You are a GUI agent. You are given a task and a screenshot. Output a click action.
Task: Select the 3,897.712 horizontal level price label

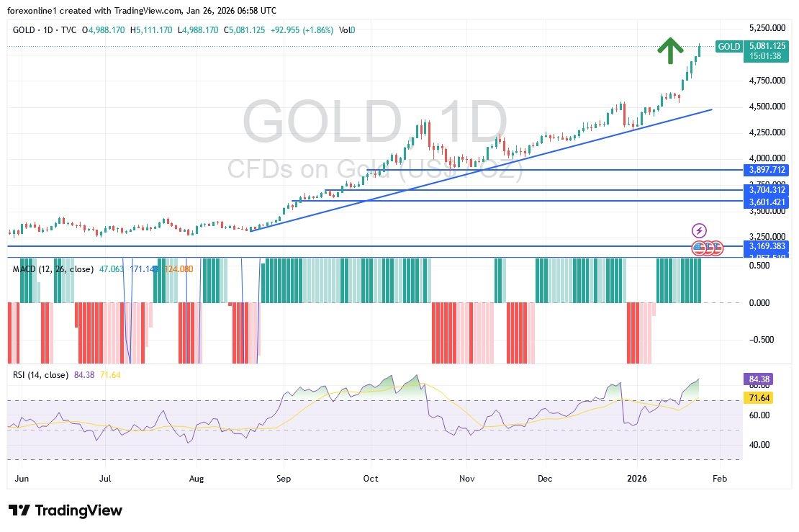point(767,170)
